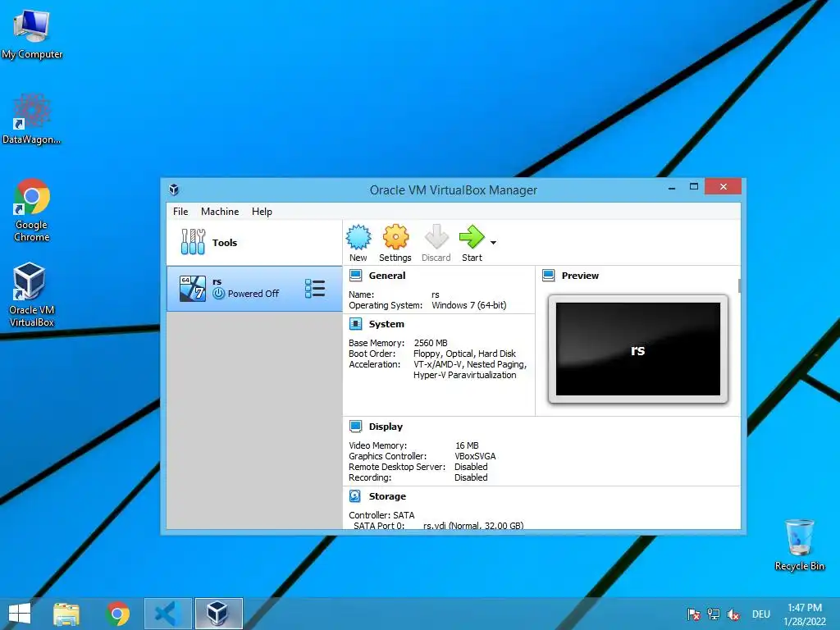Click the General section icon
Viewport: 840px width, 630px height.
click(356, 276)
